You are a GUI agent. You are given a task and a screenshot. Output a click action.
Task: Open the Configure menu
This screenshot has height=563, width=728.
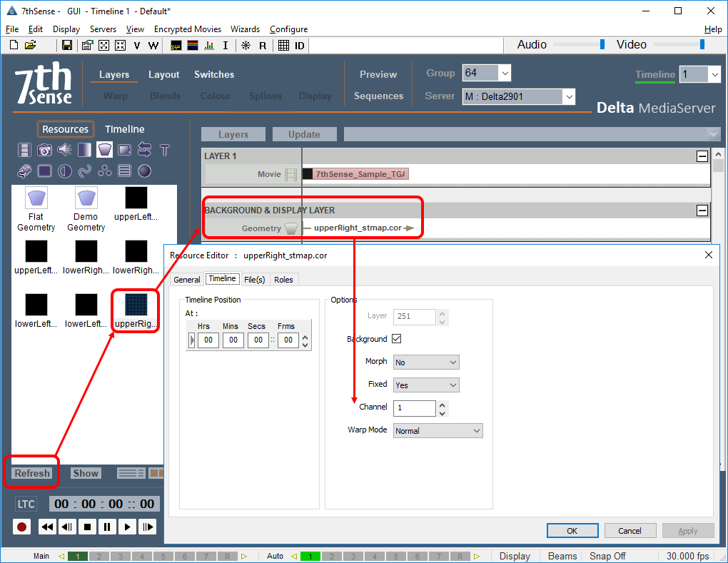pyautogui.click(x=288, y=29)
